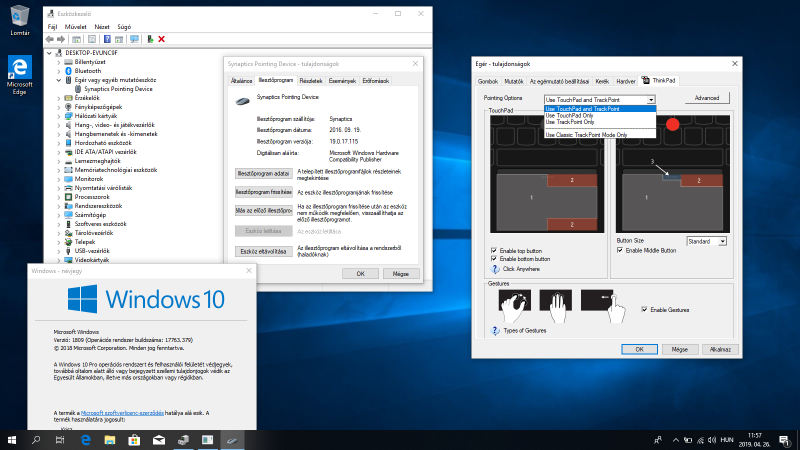Switch to Erőforrások tab
The image size is (800, 450).
coord(376,81)
